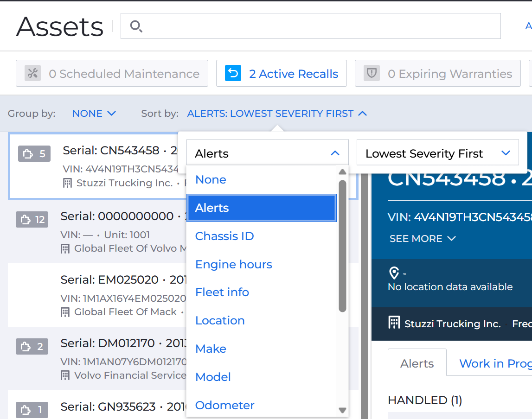Screen dimensions: 532x419
Task: Select Chassis ID from the sort menu
Action: point(224,236)
